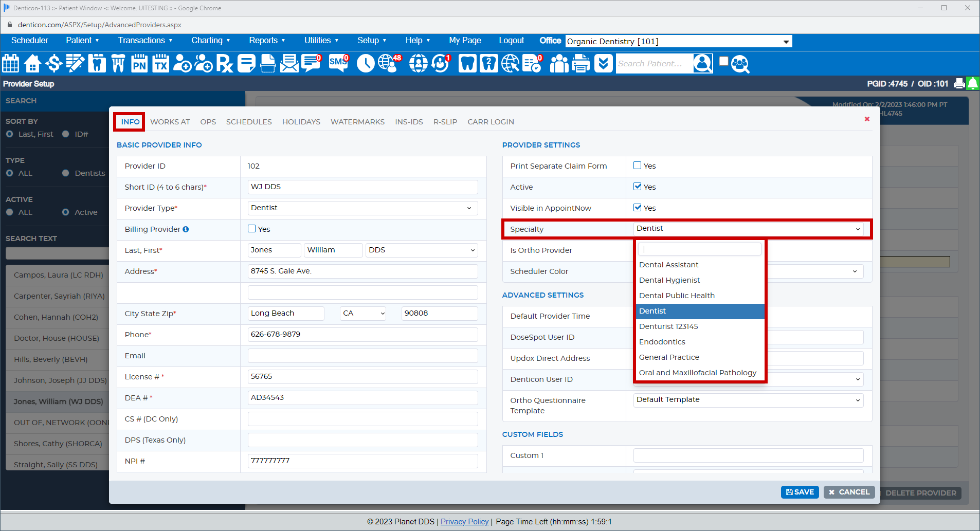Click the Billing Provider info icon
The height and width of the screenshot is (531, 980).
[x=186, y=229]
